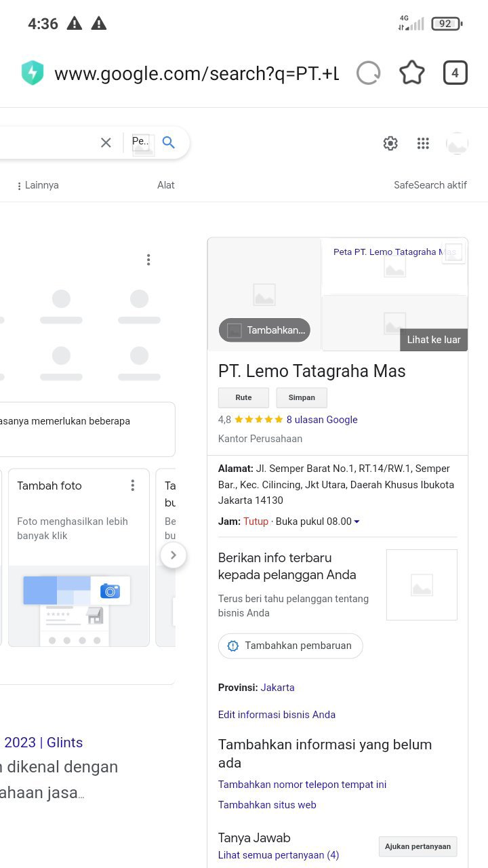Open the Google apps grid
This screenshot has height=868, width=488.
click(x=424, y=143)
